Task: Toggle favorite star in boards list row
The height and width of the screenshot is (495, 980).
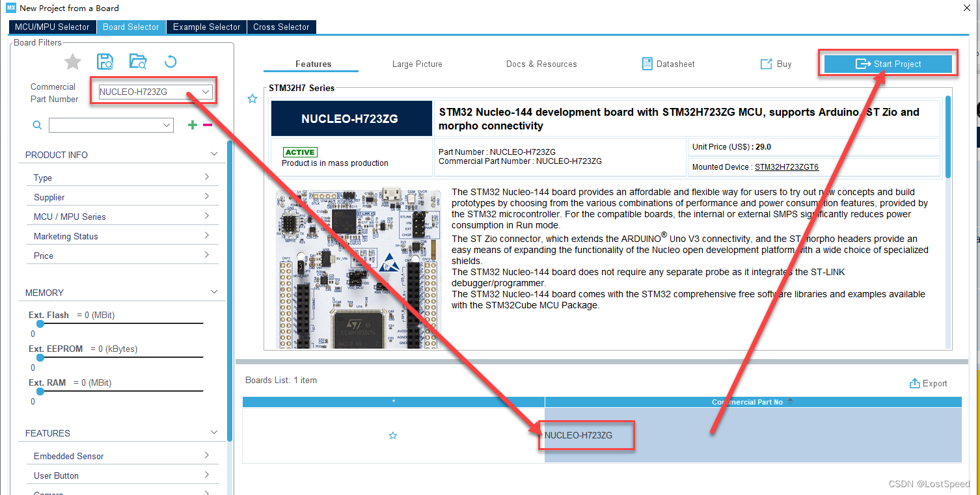Action: click(393, 435)
